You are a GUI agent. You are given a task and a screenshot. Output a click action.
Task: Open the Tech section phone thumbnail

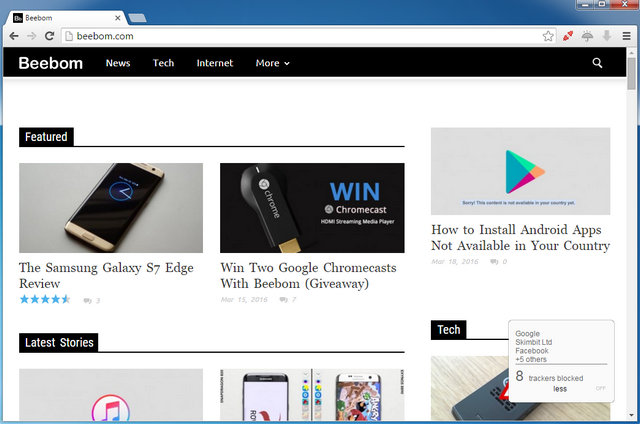(x=469, y=388)
